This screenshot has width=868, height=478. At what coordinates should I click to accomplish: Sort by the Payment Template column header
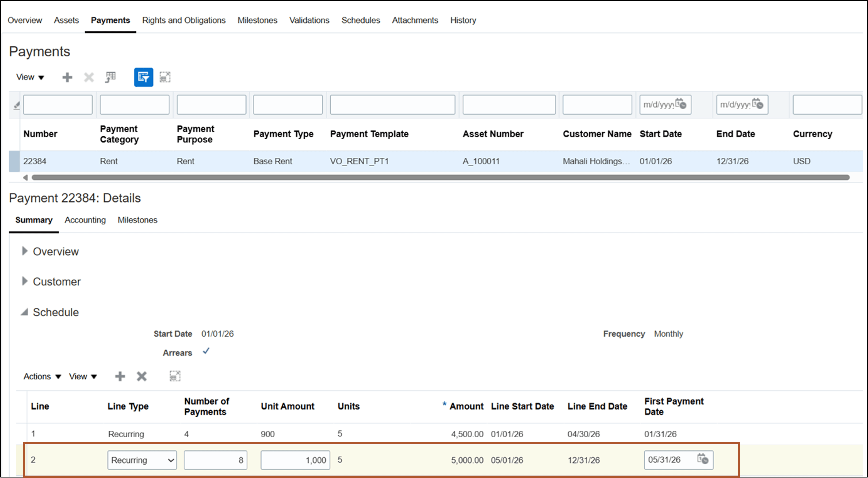click(x=369, y=134)
